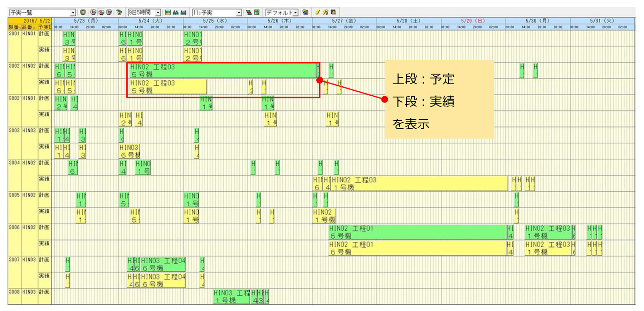Click the green grid chart icon
This screenshot has height=311, width=644.
tap(257, 12)
